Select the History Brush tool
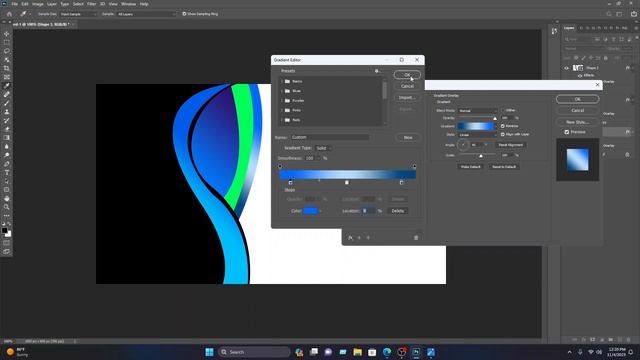The image size is (640, 360). (x=7, y=120)
